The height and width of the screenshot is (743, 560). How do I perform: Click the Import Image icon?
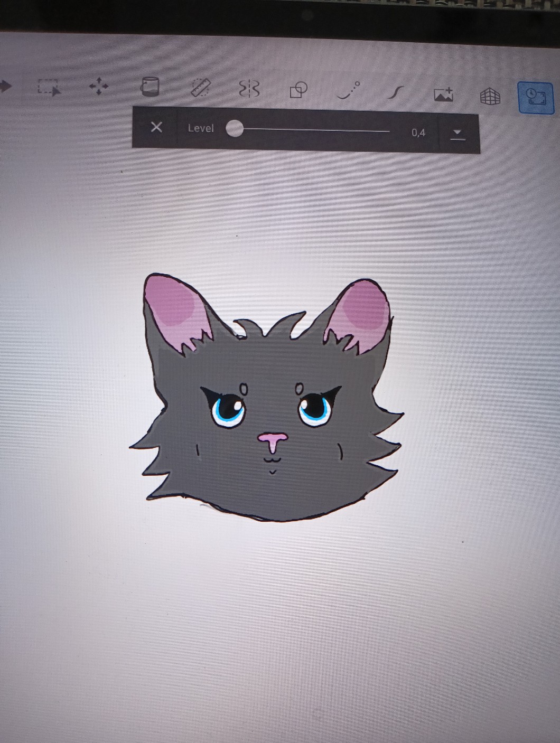pos(443,95)
